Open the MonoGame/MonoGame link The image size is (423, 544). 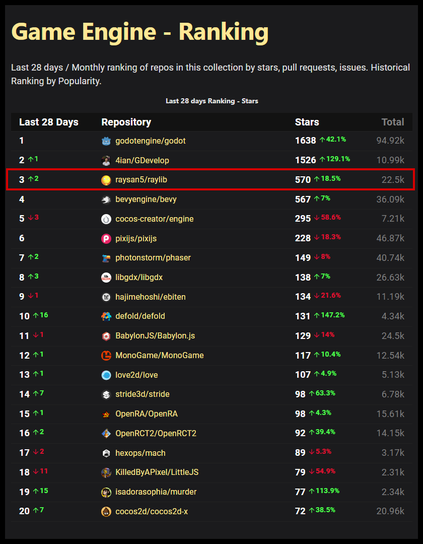[x=160, y=355]
